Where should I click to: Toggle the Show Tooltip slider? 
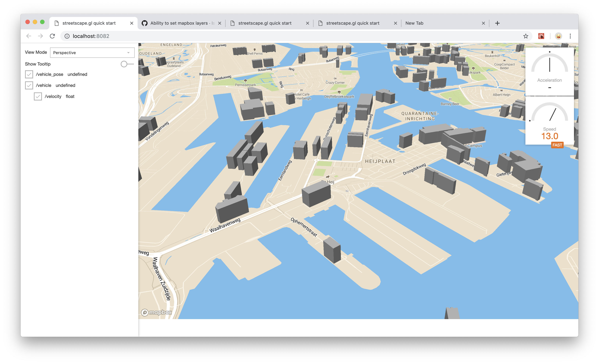(124, 64)
